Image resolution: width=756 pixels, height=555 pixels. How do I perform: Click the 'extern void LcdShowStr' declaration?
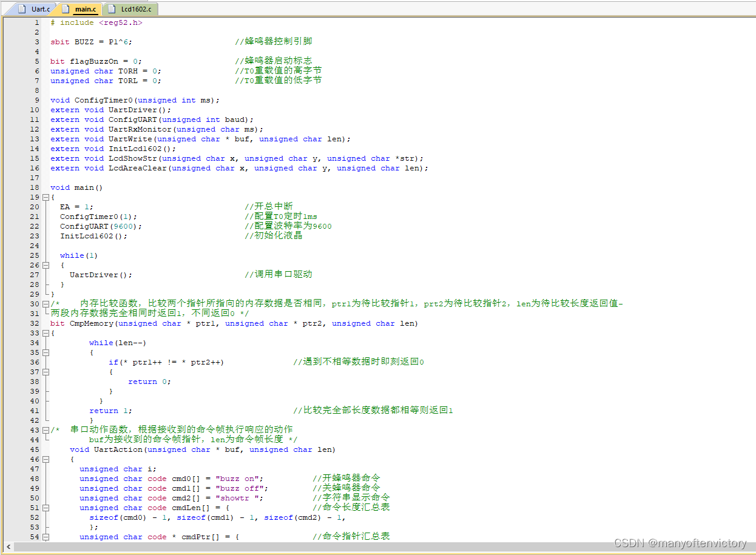[x=237, y=158]
